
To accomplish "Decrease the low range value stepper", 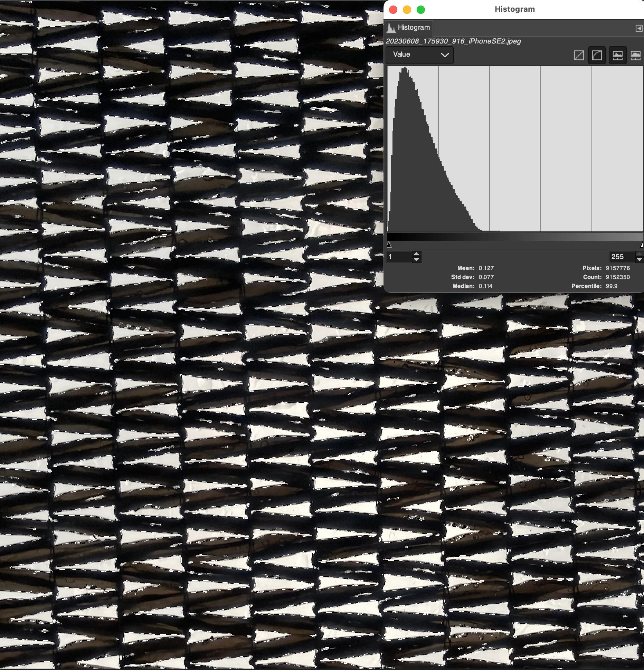I will click(x=417, y=260).
